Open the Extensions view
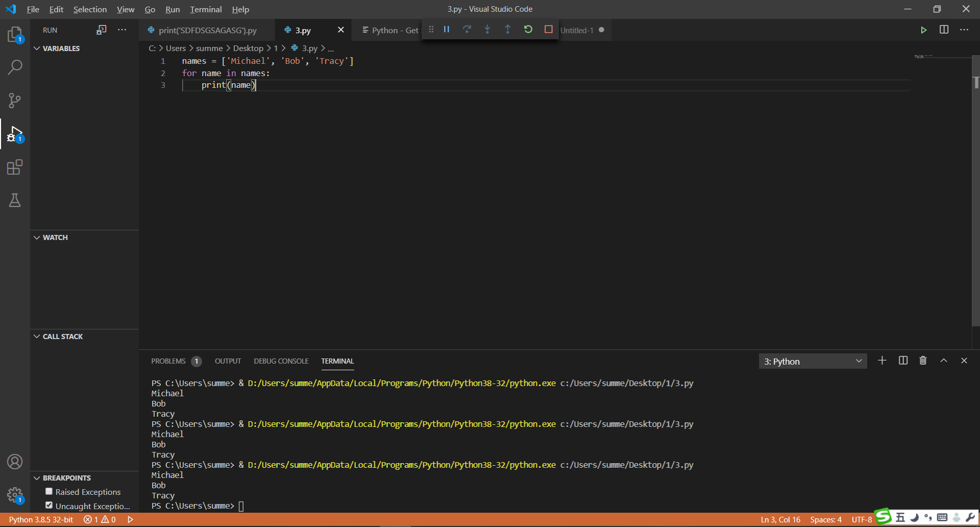 point(15,167)
